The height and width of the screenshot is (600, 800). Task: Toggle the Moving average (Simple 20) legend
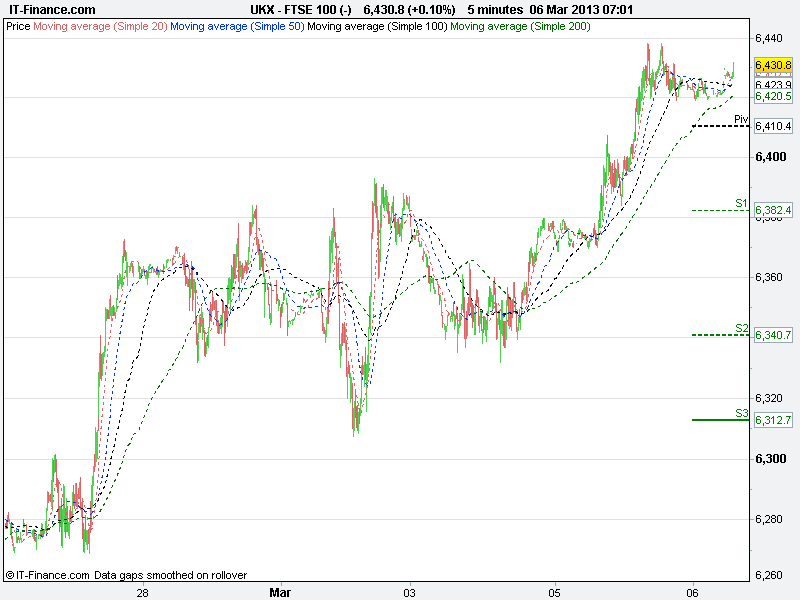tap(100, 26)
